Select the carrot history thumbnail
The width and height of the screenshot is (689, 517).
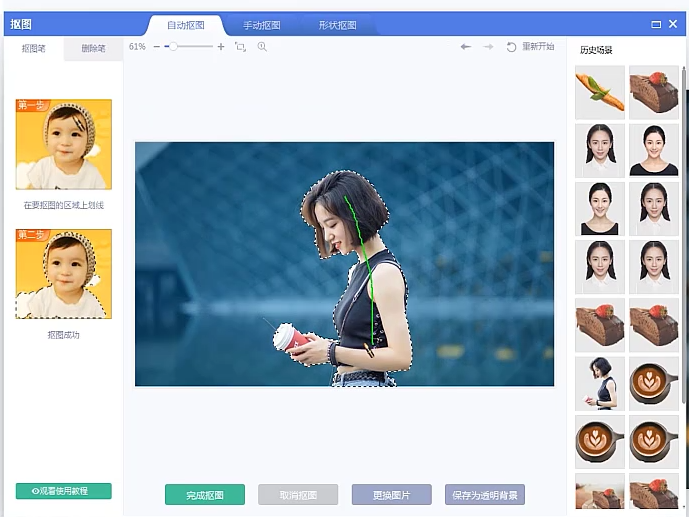point(600,93)
